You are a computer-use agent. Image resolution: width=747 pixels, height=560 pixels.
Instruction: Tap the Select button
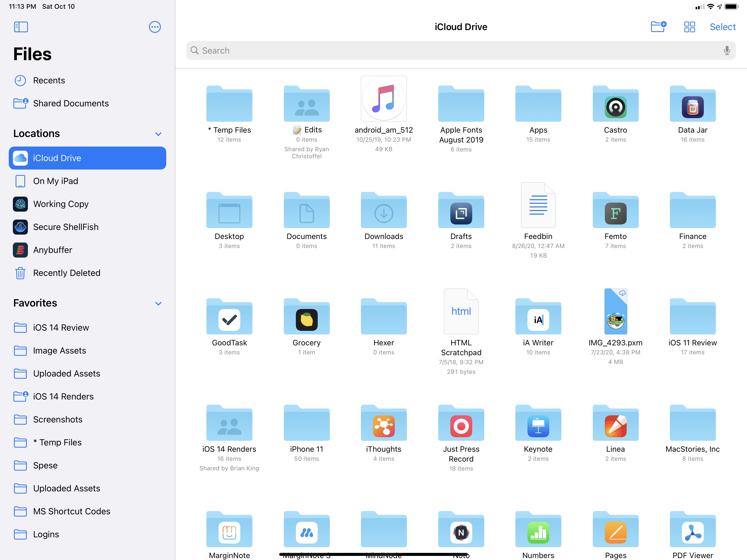click(722, 27)
